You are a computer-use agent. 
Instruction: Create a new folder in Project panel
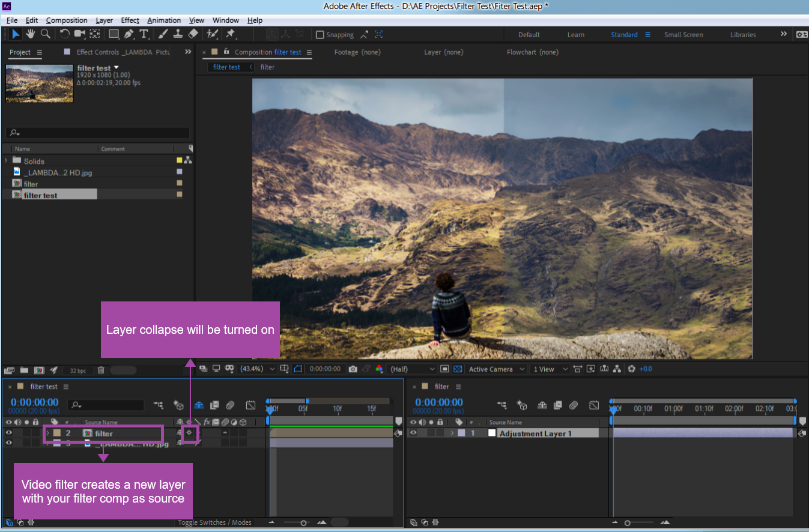point(25,370)
